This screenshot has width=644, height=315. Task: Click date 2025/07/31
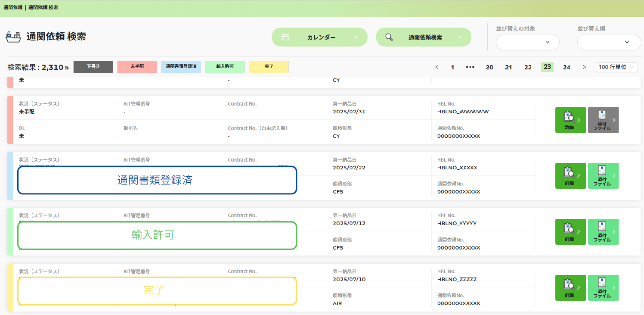pos(349,112)
